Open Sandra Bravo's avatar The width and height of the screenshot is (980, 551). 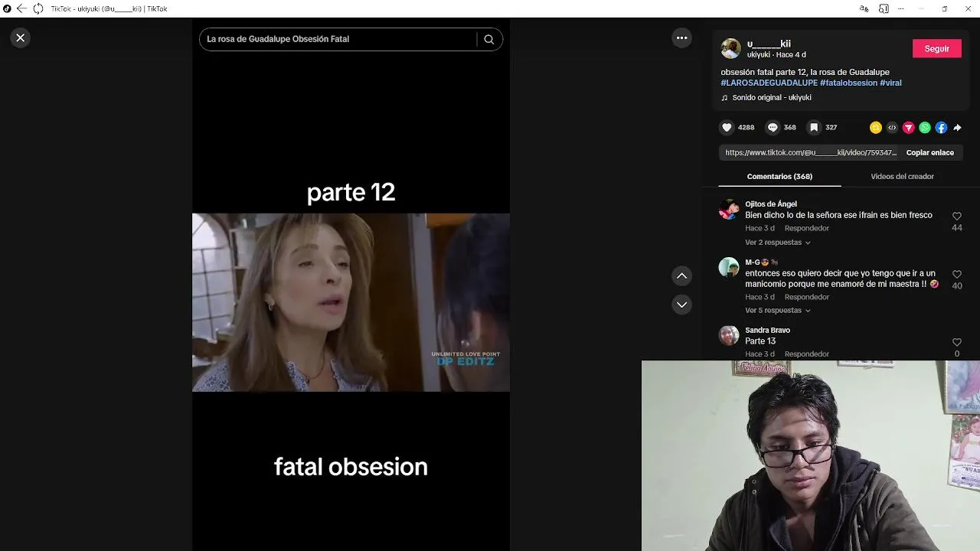click(x=729, y=335)
